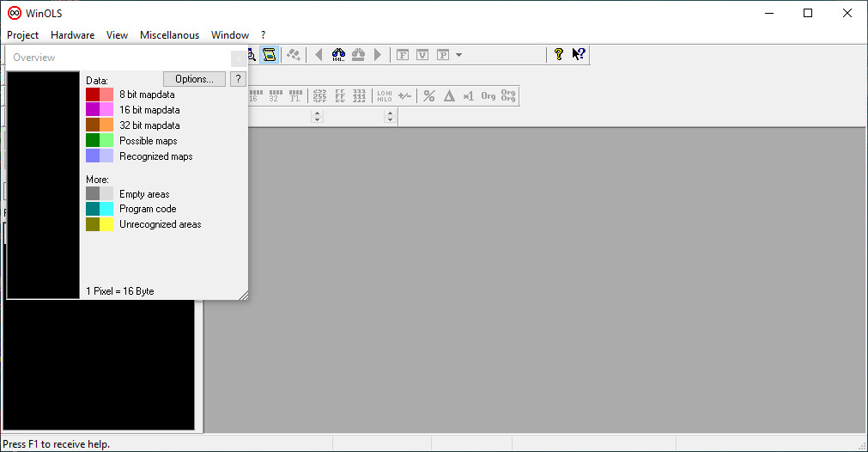Click the left arrow previous icon
This screenshot has height=452, width=868.
click(319, 55)
